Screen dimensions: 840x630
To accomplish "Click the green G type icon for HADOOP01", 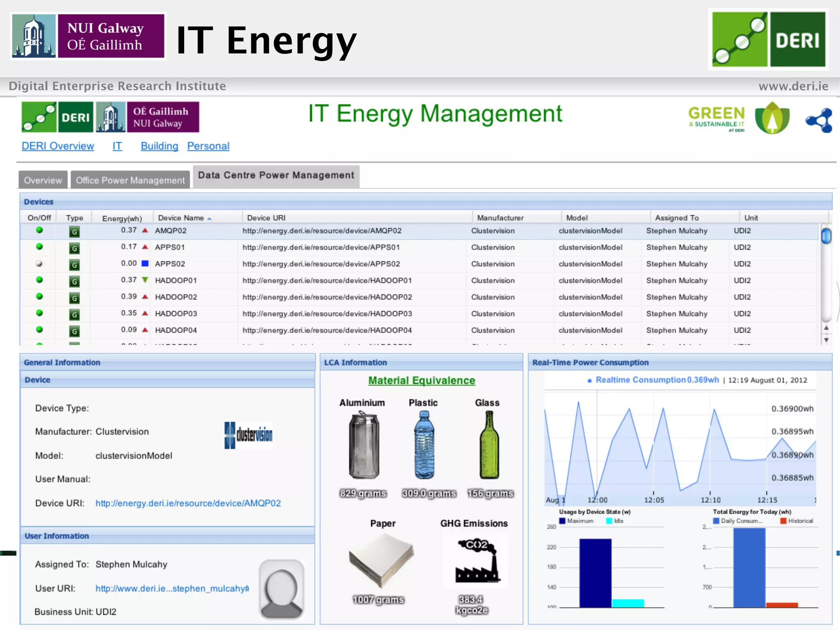I will [x=74, y=281].
